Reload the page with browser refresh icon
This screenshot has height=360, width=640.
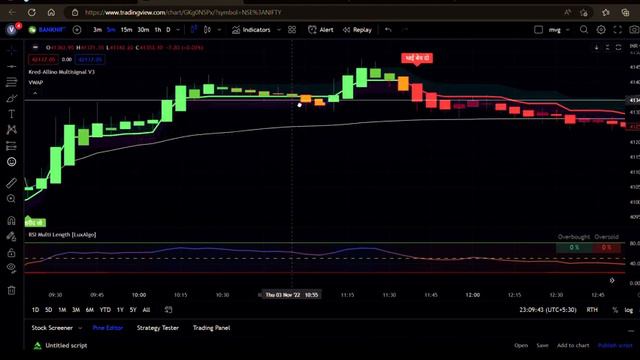tap(31, 12)
